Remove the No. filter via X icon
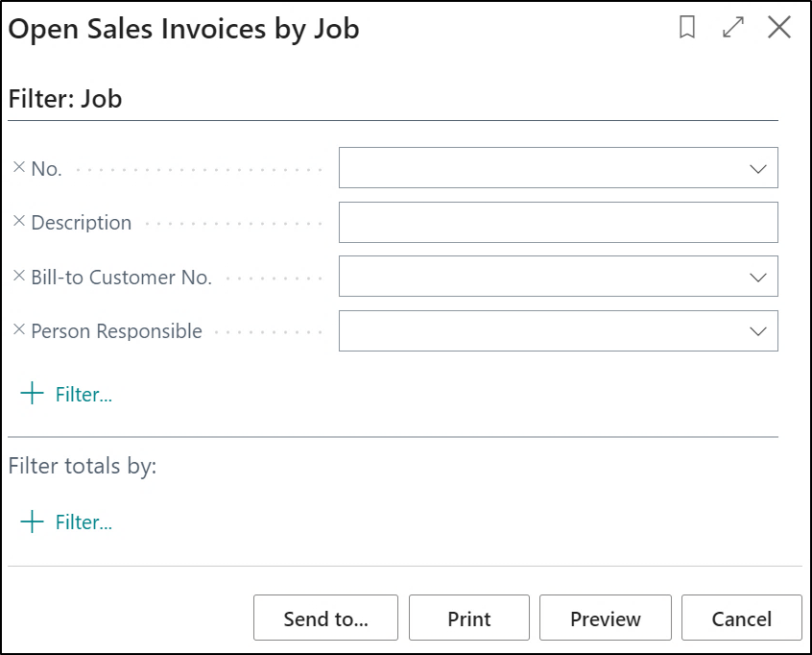This screenshot has height=655, width=812. 19,167
